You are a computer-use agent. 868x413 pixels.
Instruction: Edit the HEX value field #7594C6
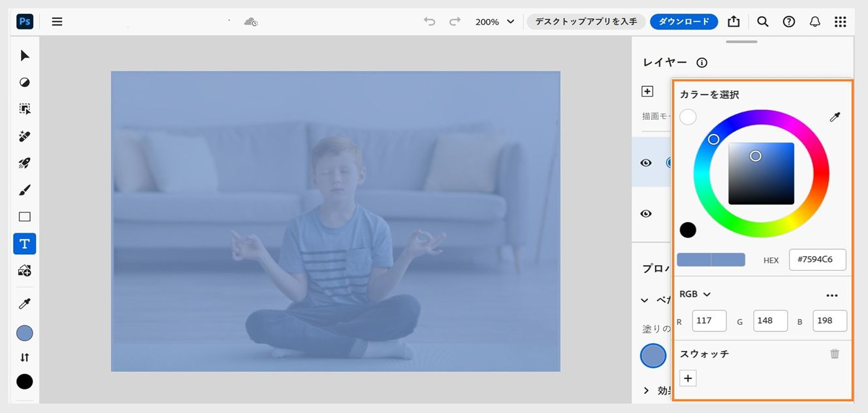818,259
